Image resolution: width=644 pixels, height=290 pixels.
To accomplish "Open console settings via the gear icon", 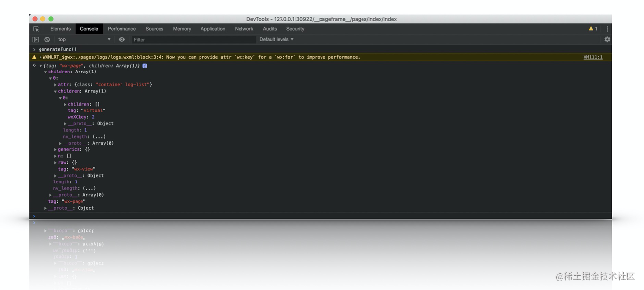I will click(607, 39).
